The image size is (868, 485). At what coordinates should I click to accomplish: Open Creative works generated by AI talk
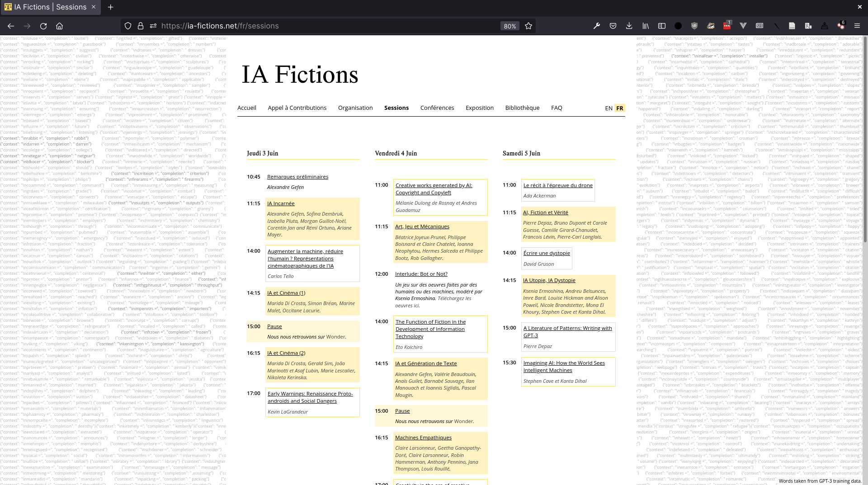click(x=434, y=189)
